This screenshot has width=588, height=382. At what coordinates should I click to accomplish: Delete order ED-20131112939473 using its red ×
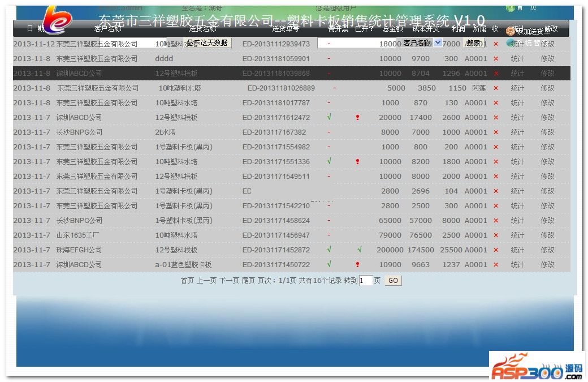tap(496, 44)
